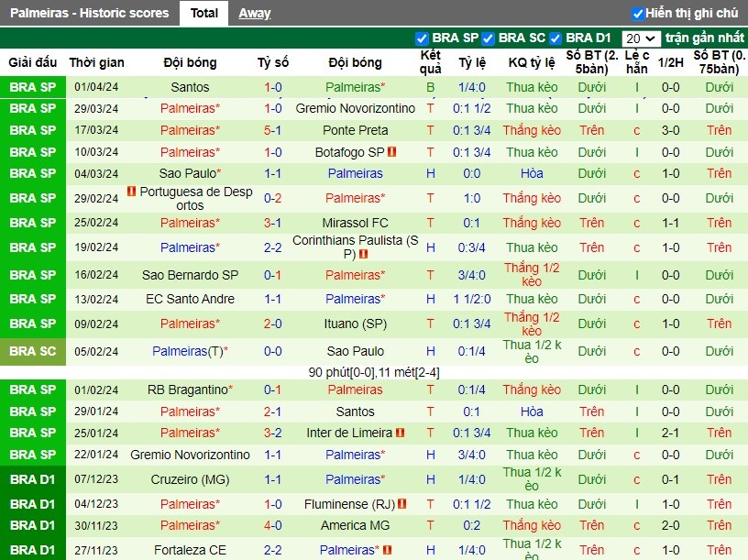This screenshot has height=560, width=748.
Task: Click the BRA SC league cell
Action: click(33, 352)
